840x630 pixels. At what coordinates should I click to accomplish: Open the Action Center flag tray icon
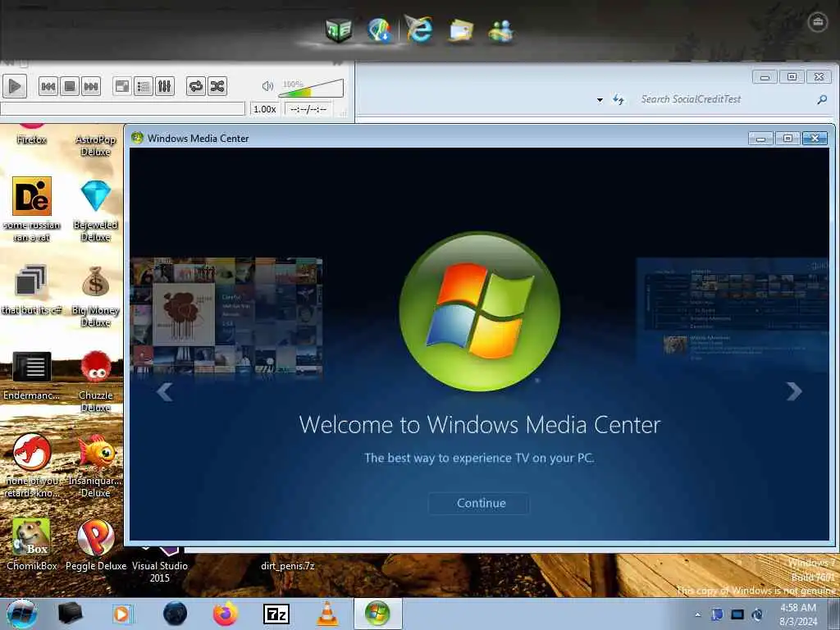coord(717,614)
